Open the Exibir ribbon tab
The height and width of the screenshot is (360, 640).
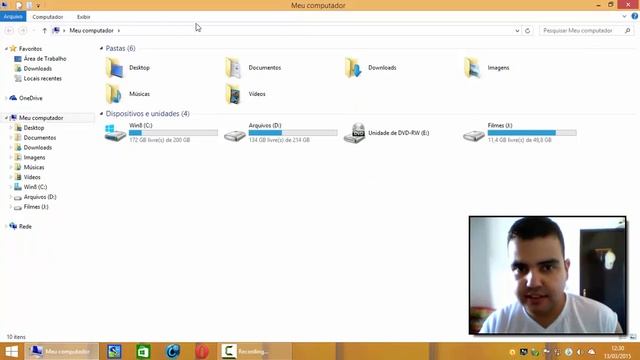[x=84, y=17]
